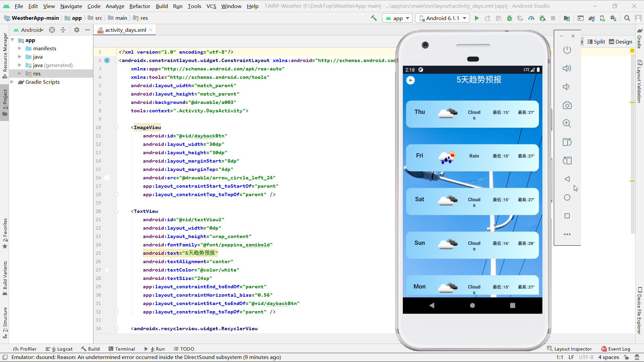644x362 pixels.
Task: Open Android project view dropdown
Action: click(29, 30)
